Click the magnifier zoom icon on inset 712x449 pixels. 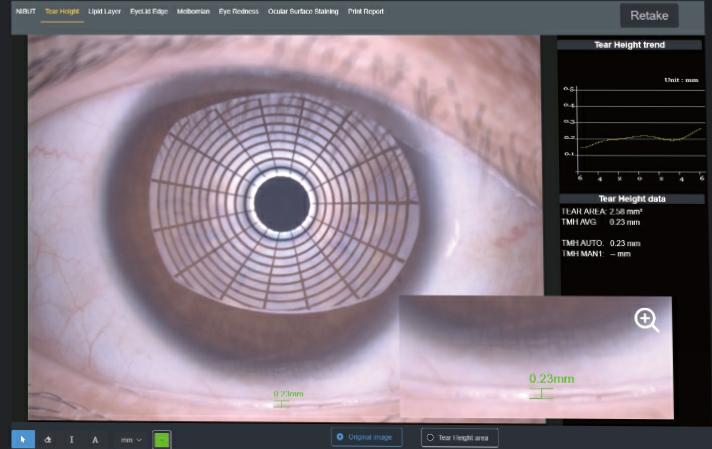click(647, 320)
